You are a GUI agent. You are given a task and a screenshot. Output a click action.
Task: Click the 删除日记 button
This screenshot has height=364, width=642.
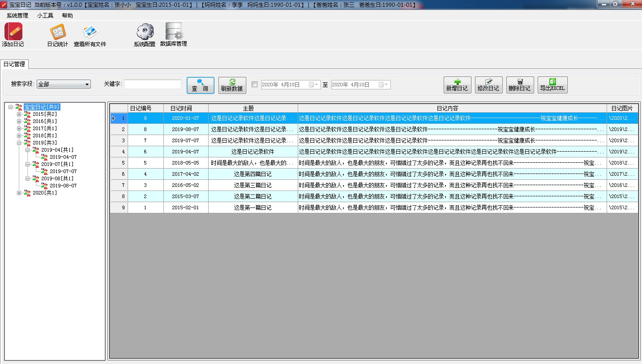tap(520, 85)
